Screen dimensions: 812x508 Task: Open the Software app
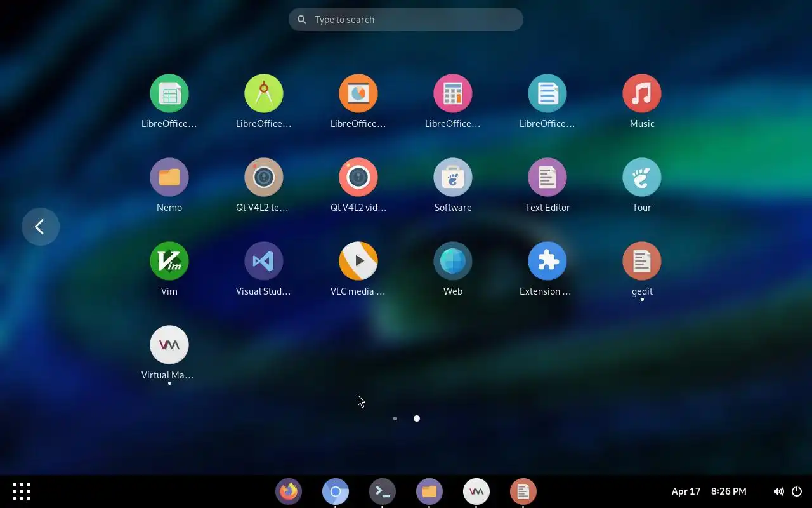(453, 177)
